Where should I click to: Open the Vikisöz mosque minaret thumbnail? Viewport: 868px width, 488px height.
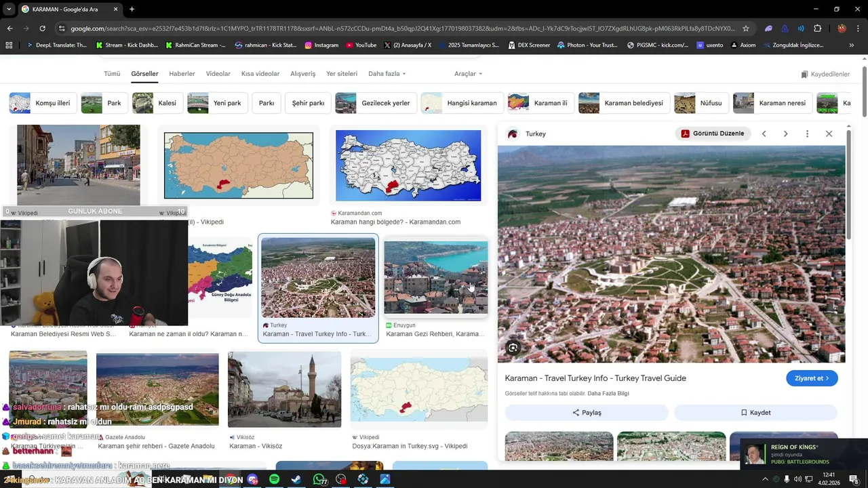pos(284,389)
